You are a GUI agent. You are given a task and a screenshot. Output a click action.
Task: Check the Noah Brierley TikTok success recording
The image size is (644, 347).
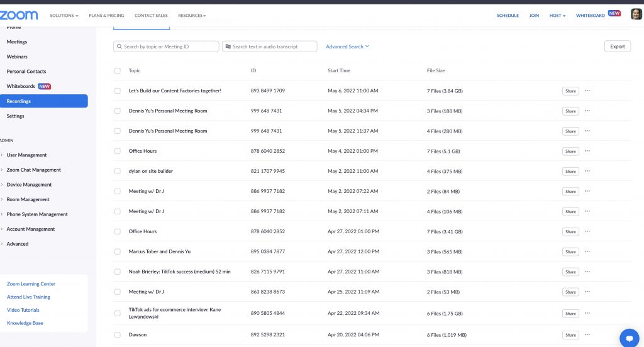pyautogui.click(x=118, y=272)
